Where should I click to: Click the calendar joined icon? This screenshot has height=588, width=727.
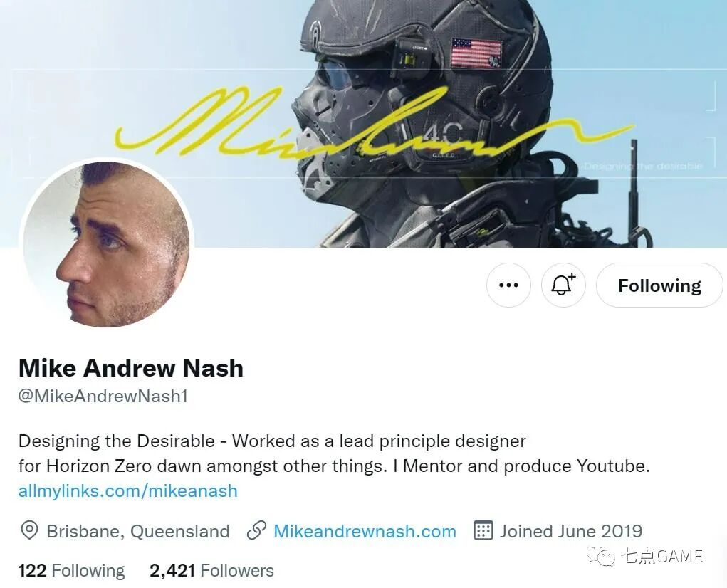point(483,530)
